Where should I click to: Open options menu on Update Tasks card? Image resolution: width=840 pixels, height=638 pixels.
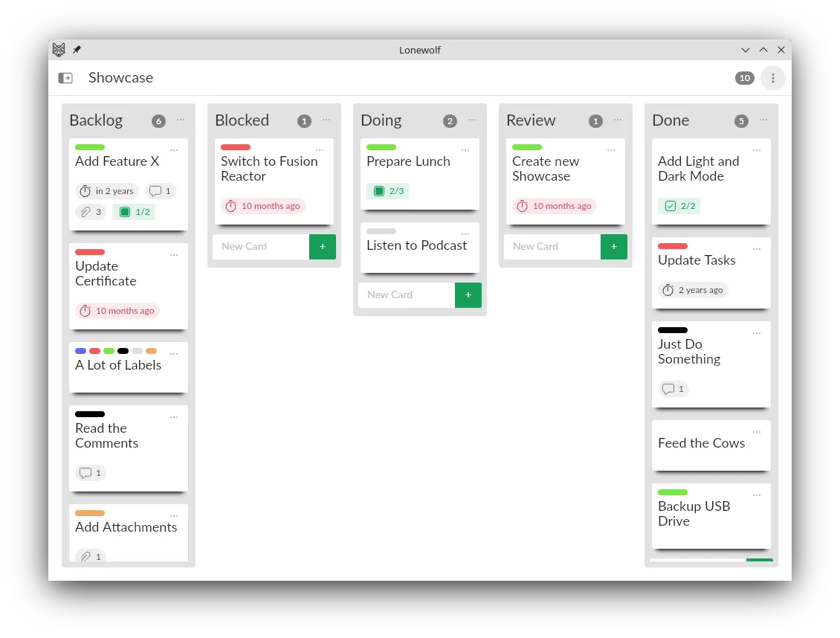click(757, 250)
